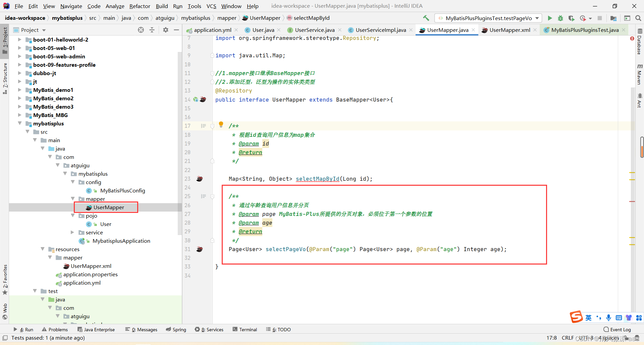Viewport: 644px width, 345px height.
Task: Click the intention light bulb icon
Action: click(221, 124)
